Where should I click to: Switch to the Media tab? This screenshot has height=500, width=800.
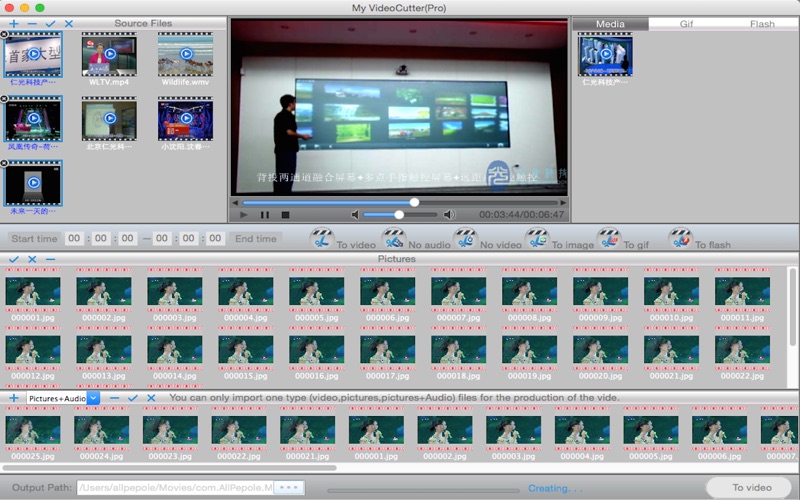click(x=610, y=24)
